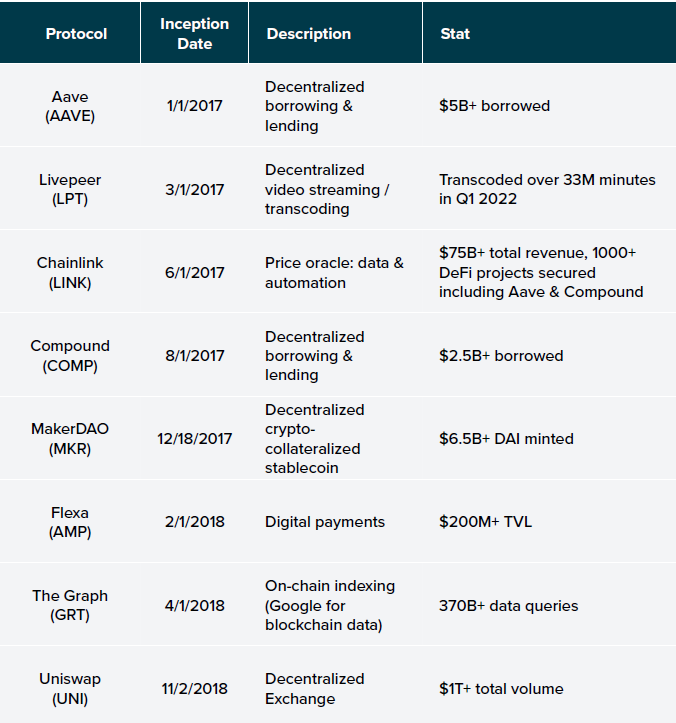The image size is (676, 723).
Task: Select the Flexa (AMP) protocol cell
Action: (x=70, y=522)
